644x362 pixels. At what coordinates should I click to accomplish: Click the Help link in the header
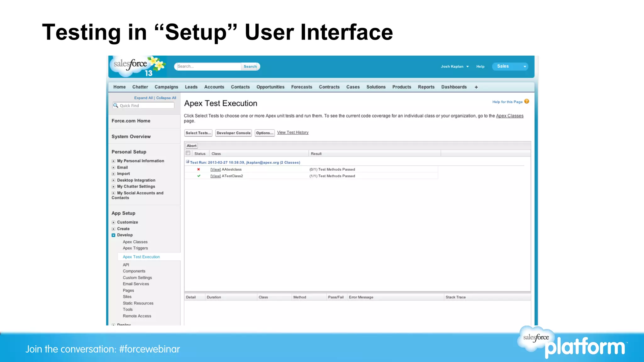pyautogui.click(x=480, y=67)
